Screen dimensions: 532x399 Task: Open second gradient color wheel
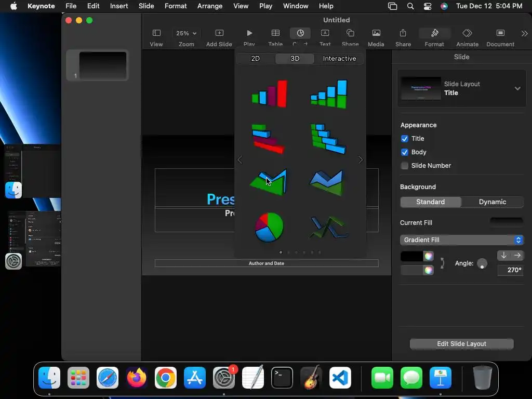(429, 270)
